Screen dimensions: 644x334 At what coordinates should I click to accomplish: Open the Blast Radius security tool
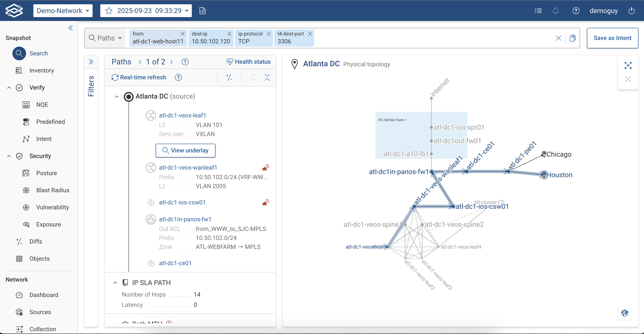coord(26,190)
